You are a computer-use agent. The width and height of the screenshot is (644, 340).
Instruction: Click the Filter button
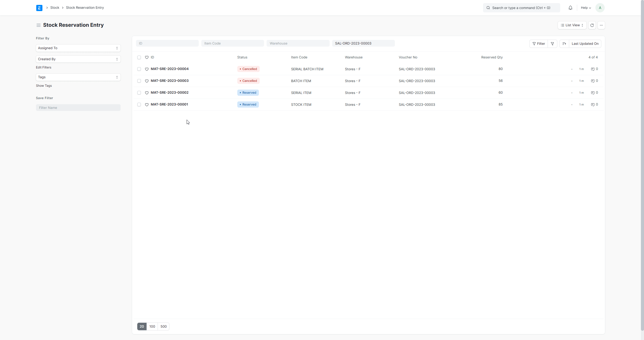(539, 44)
